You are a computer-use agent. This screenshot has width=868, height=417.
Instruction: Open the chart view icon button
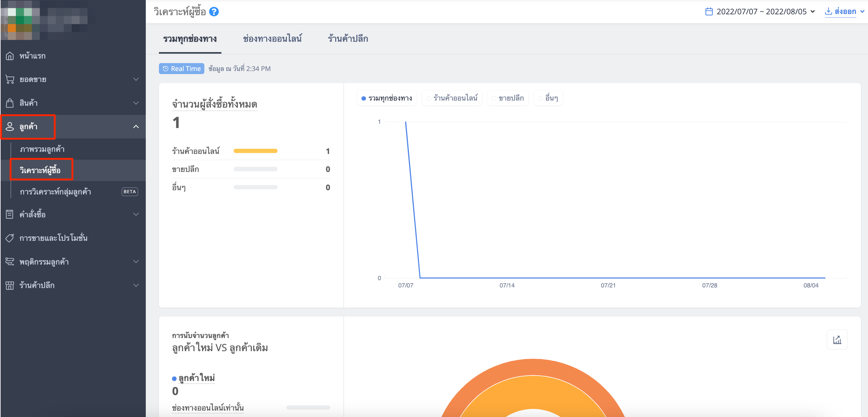tap(837, 340)
